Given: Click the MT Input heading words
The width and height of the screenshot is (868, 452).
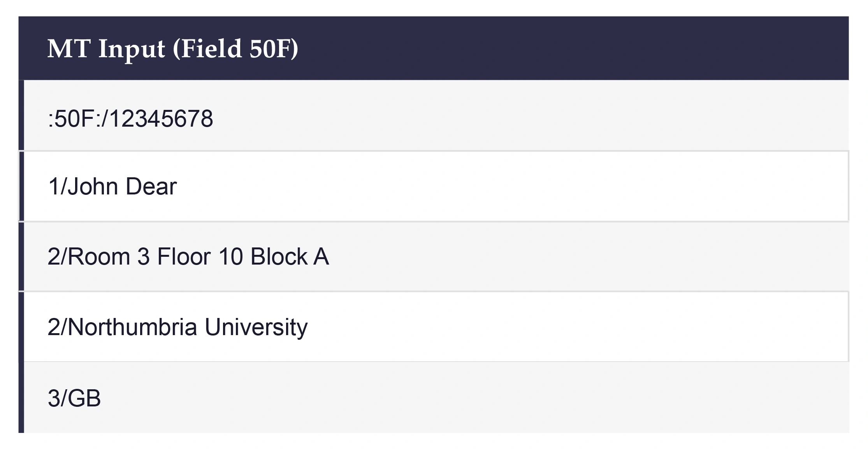Looking at the screenshot, I should click(x=106, y=49).
